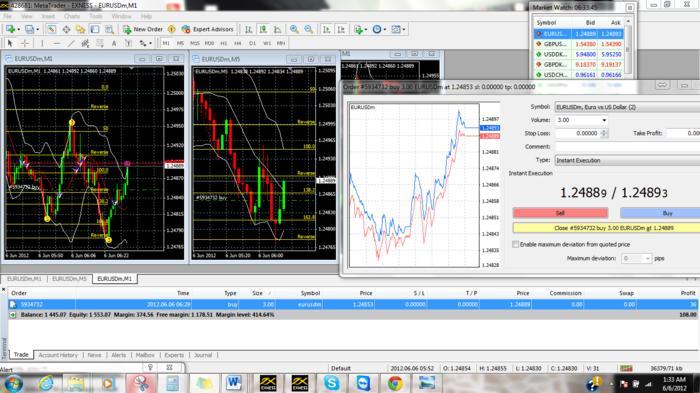Click the New Order toolbar button

pyautogui.click(x=143, y=29)
